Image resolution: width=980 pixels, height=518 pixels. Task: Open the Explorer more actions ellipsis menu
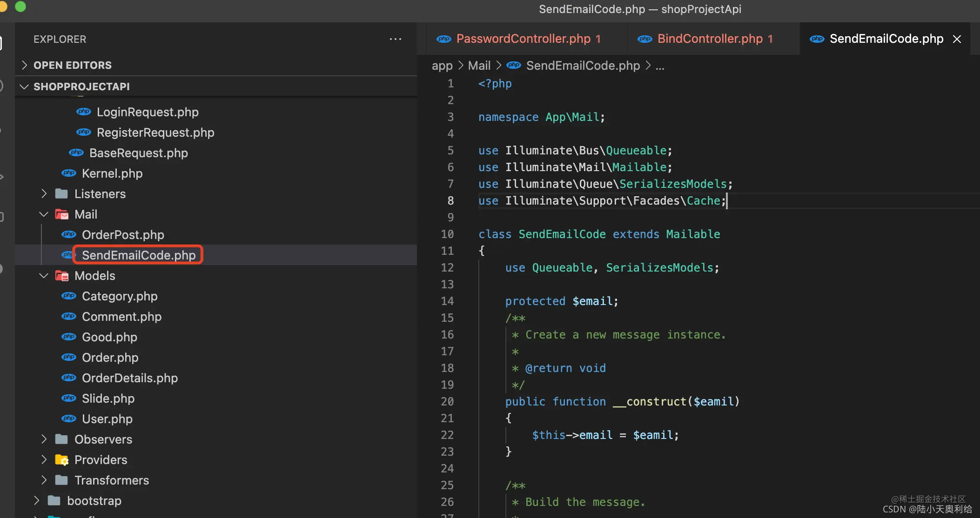[395, 39]
